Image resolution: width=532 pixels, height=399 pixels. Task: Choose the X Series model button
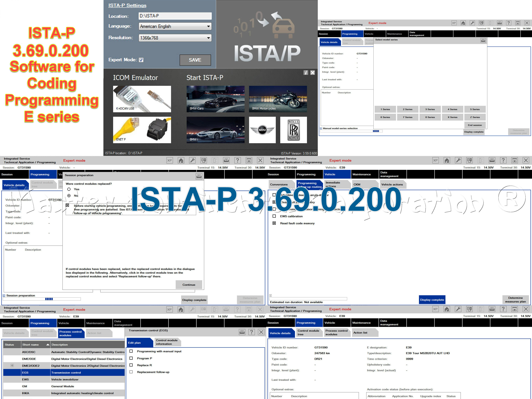pyautogui.click(x=452, y=117)
